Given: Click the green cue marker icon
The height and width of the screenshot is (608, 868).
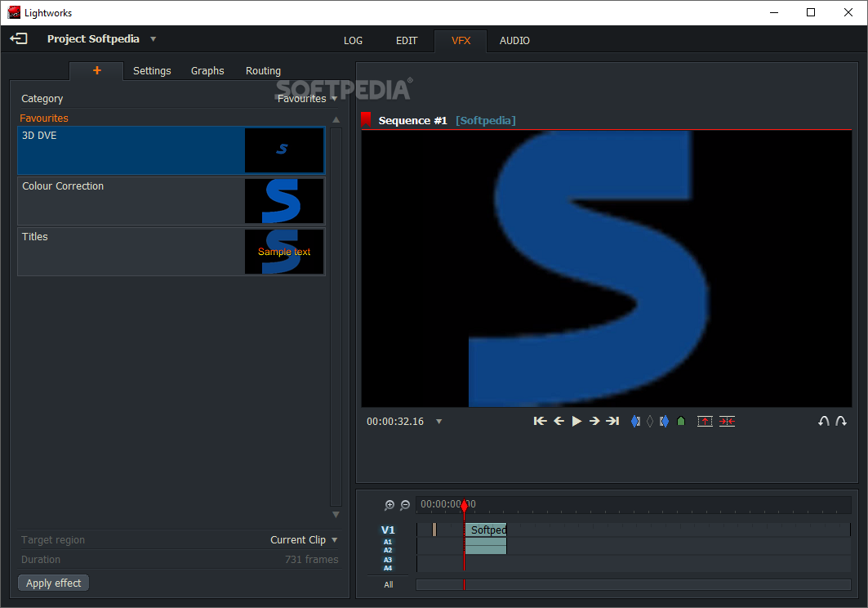Looking at the screenshot, I should 681,421.
